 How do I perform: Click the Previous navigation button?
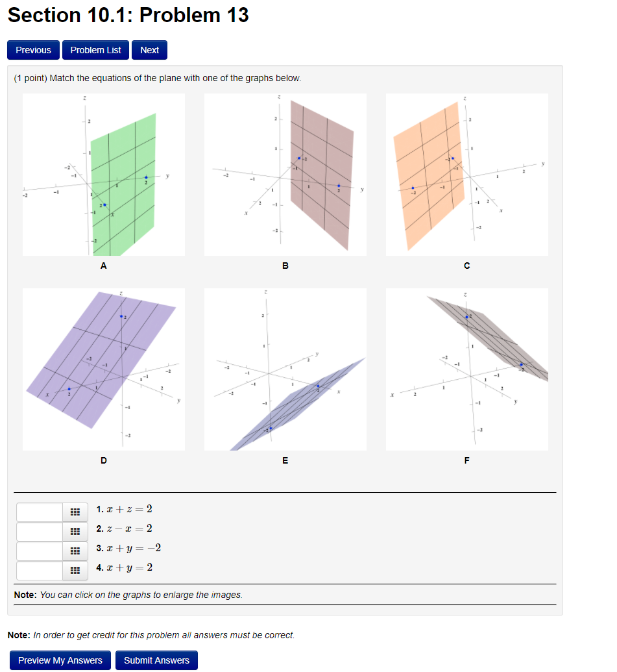33,50
